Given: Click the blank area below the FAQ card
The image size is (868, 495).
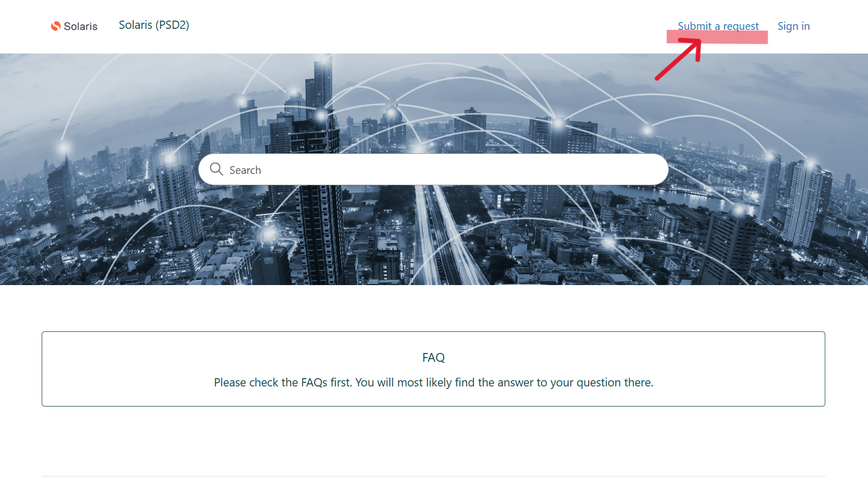Looking at the screenshot, I should (x=433, y=441).
